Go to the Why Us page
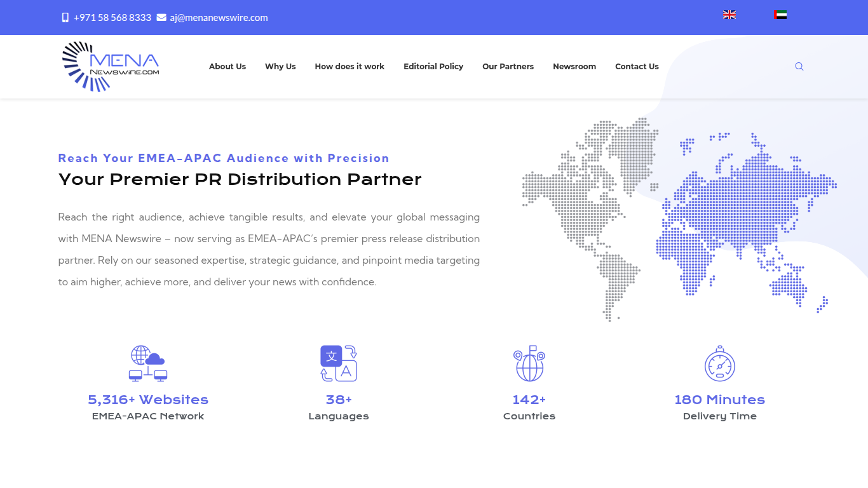Image resolution: width=868 pixels, height=488 pixels. point(280,67)
